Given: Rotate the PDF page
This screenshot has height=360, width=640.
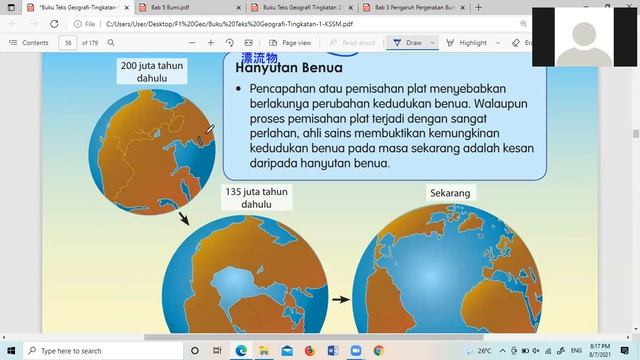Looking at the screenshot, I should click(x=229, y=42).
